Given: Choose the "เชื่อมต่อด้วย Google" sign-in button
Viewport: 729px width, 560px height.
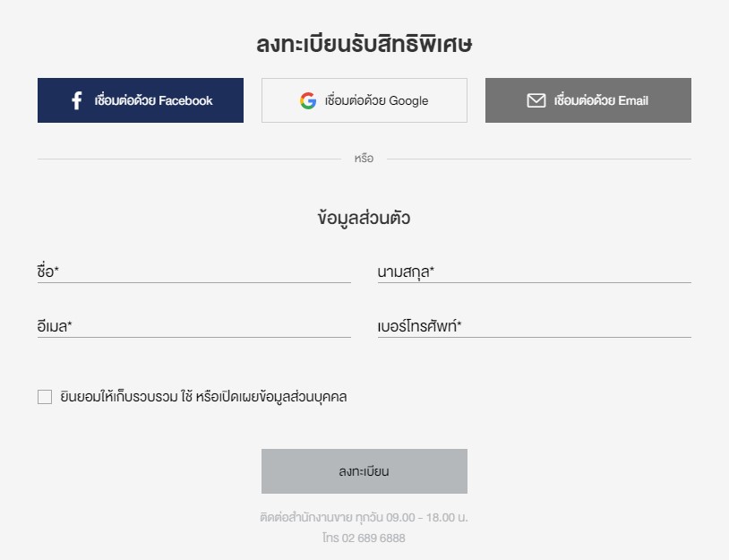Looking at the screenshot, I should pos(364,100).
